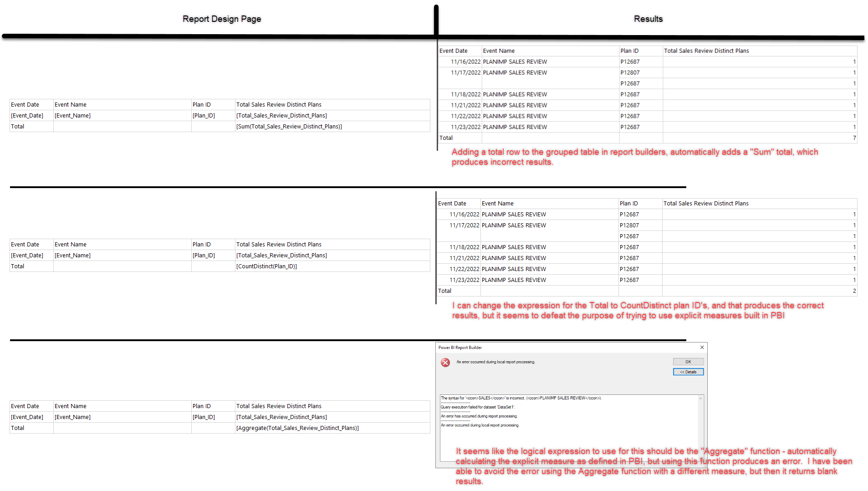Click the Total row label in the third design table

[x=17, y=428]
